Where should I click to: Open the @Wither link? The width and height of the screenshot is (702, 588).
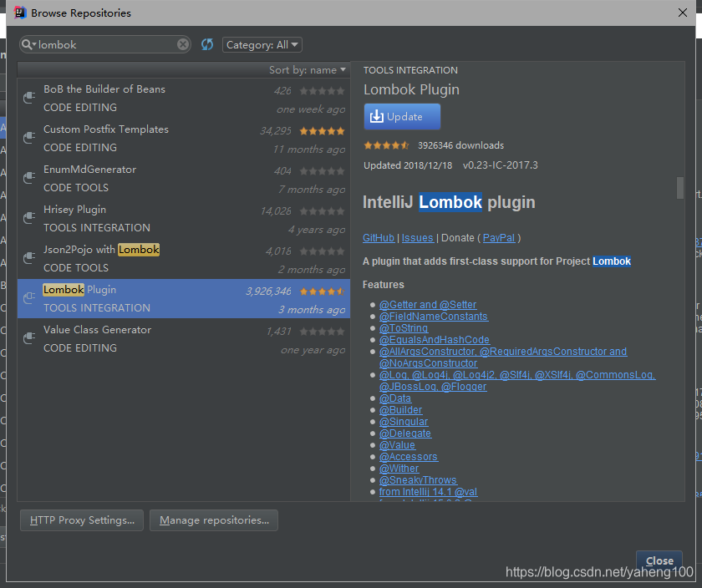pos(399,468)
